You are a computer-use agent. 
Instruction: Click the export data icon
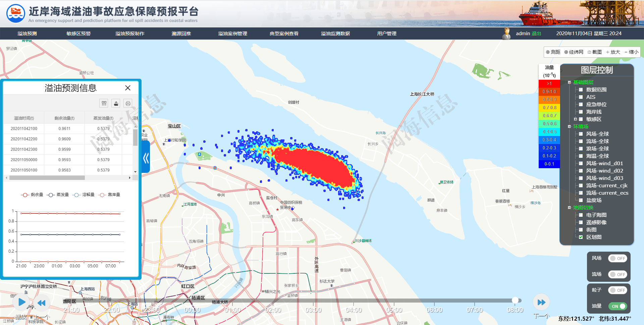point(116,104)
